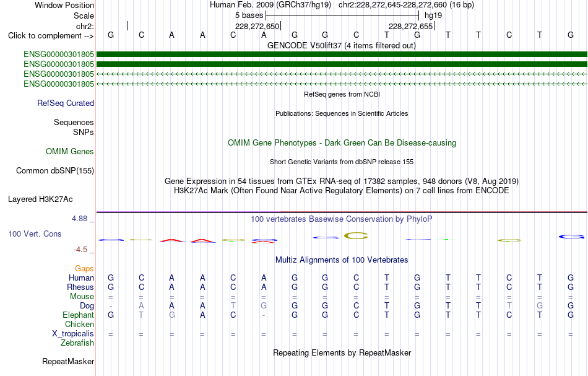588x376 pixels.
Task: Select the Human alignment row label
Action: [x=81, y=278]
